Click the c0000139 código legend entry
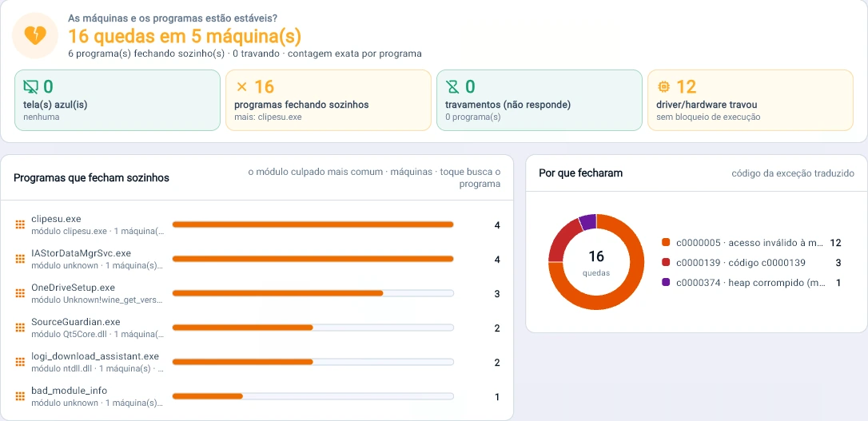The image size is (868, 421). click(751, 262)
